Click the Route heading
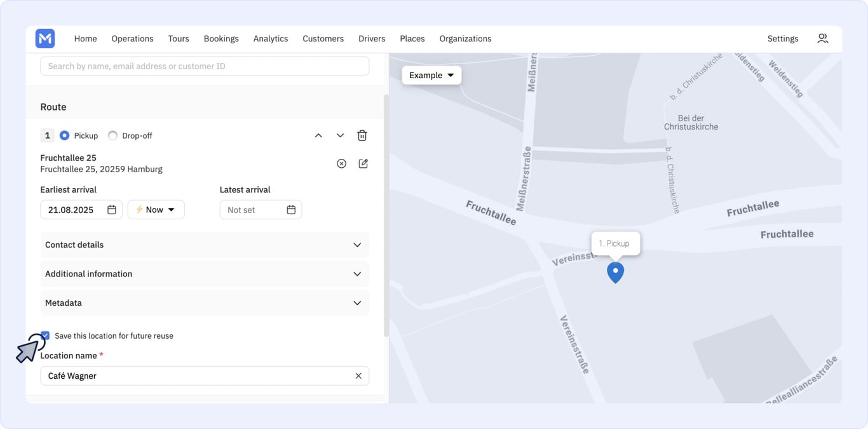Viewport: 868px width, 429px height. [x=53, y=107]
